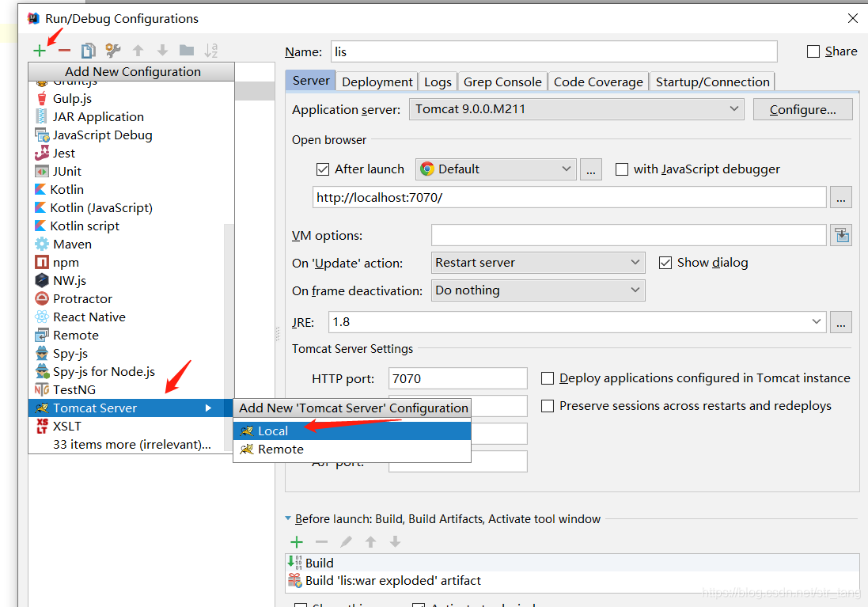Browse JRE with ellipsis button
The width and height of the screenshot is (868, 607).
[x=840, y=322]
